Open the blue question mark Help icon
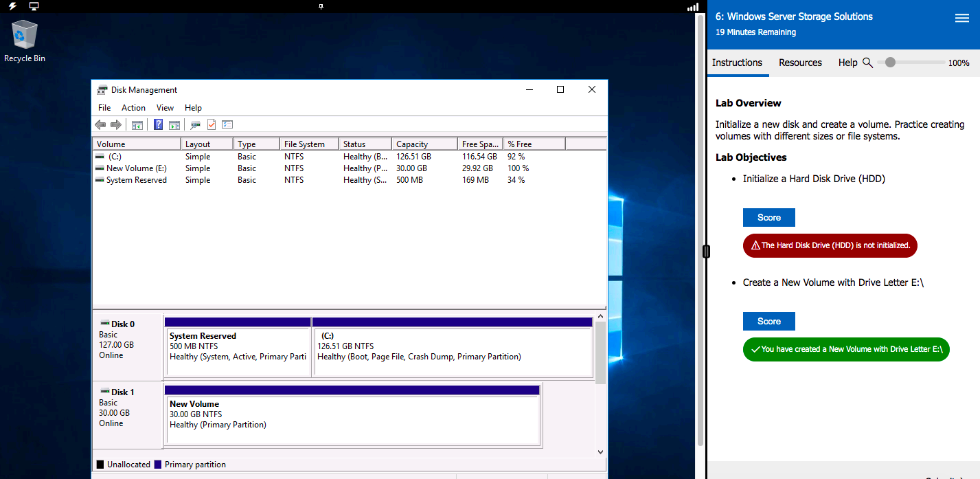Image resolution: width=980 pixels, height=479 pixels. pos(158,125)
